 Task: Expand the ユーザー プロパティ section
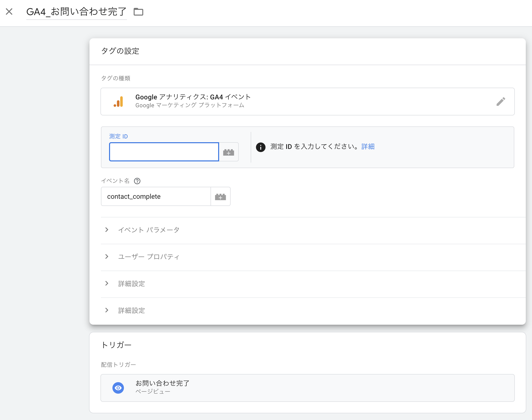313,257
